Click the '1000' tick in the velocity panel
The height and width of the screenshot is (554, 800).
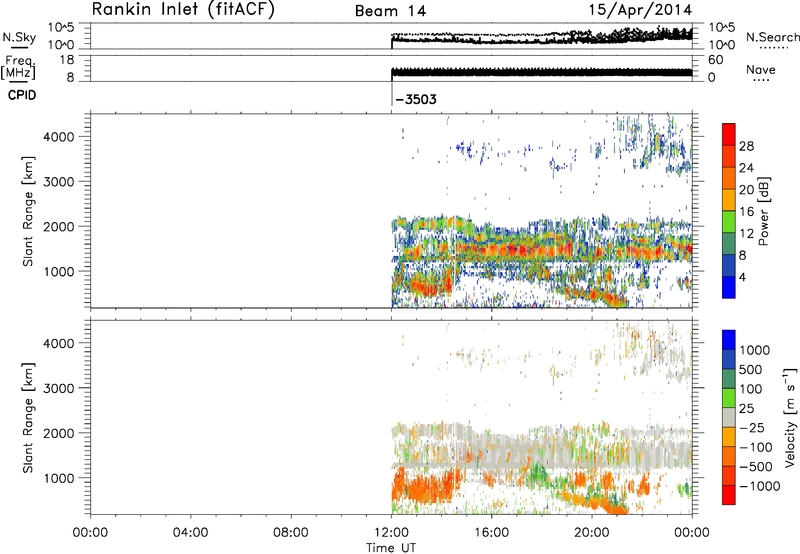click(59, 478)
